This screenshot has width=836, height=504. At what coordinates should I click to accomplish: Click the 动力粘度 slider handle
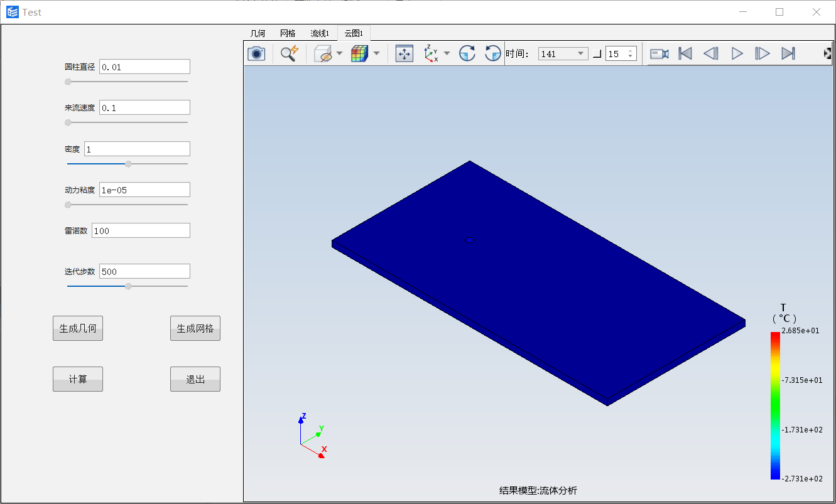tap(68, 205)
